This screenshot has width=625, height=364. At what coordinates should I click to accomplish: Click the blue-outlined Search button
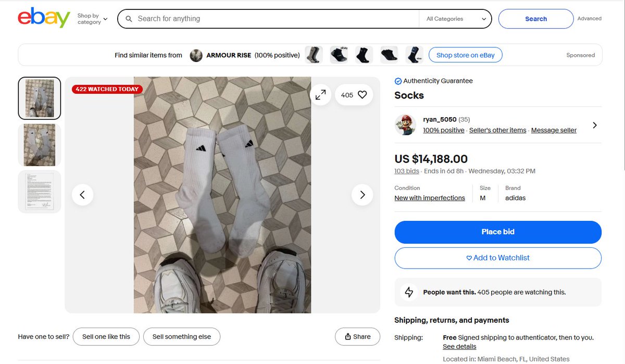[536, 19]
